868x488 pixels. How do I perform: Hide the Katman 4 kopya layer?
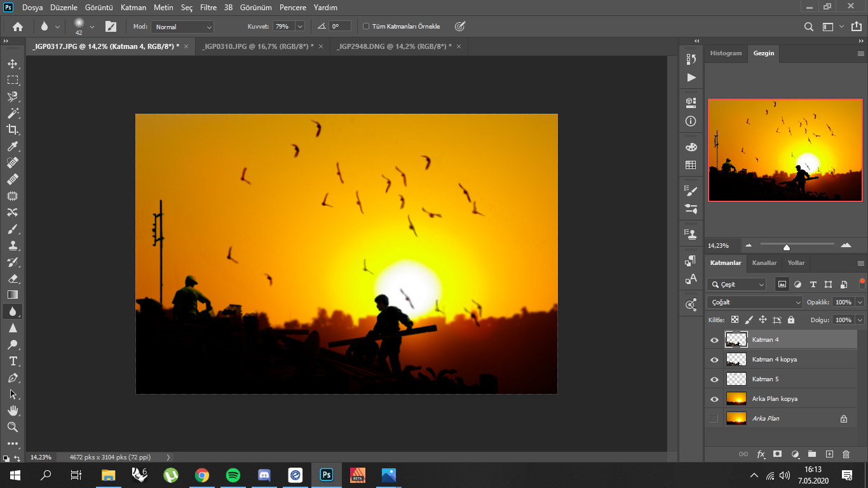click(x=714, y=360)
